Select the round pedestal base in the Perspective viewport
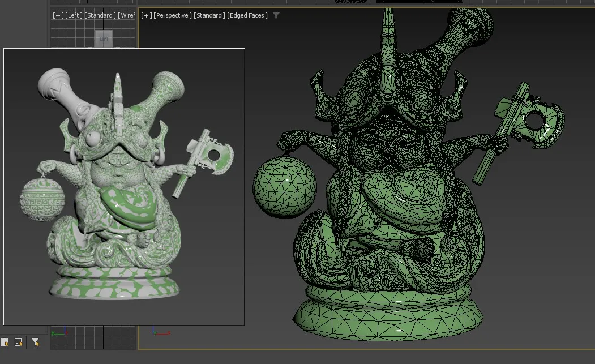Image resolution: width=595 pixels, height=364 pixels. click(x=388, y=317)
